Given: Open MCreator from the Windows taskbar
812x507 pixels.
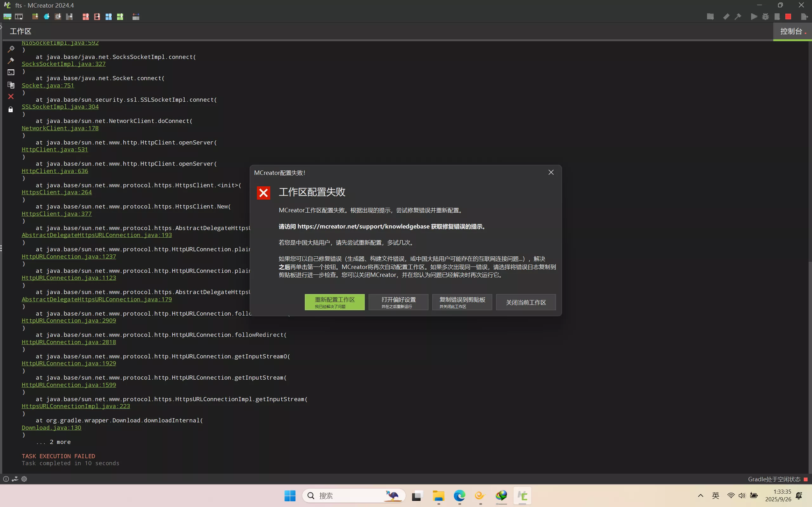Looking at the screenshot, I should (522, 496).
